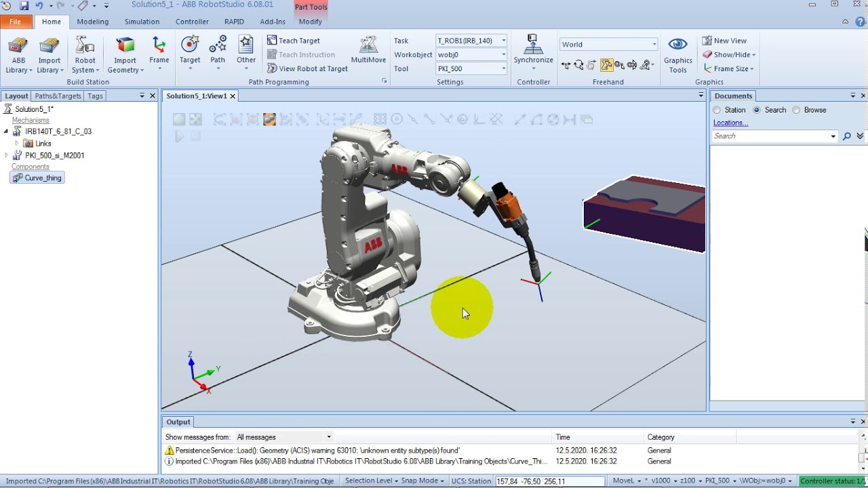Open the Workobject dropdown wobj0
This screenshot has height=488, width=868.
tap(471, 54)
